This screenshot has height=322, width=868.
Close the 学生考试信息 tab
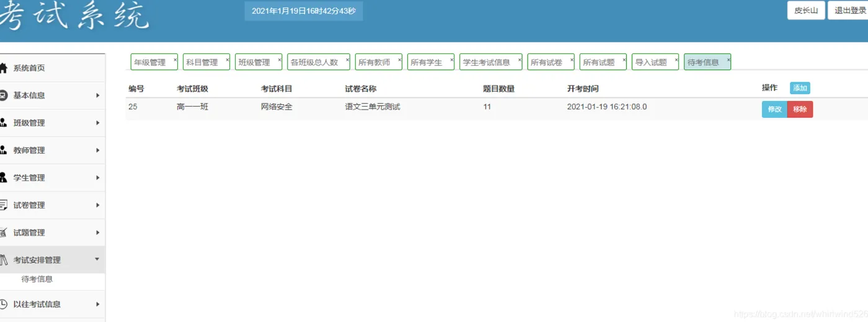(x=520, y=59)
